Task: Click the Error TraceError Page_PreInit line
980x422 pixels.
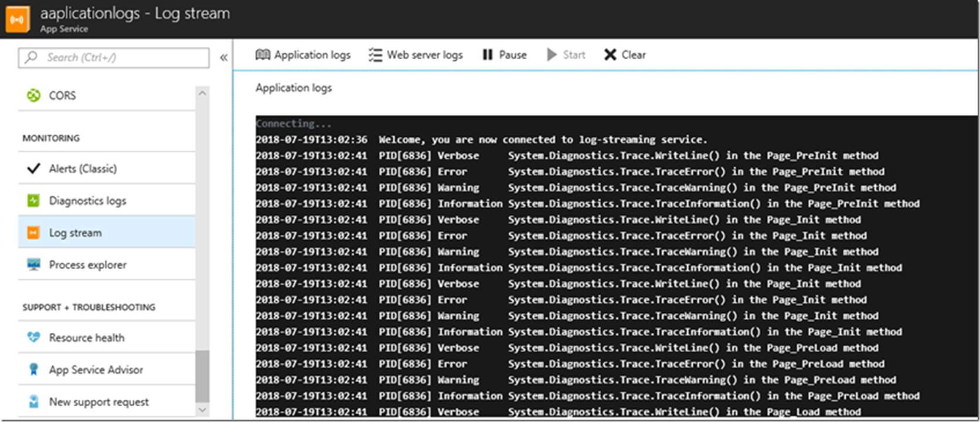Action: (x=570, y=172)
